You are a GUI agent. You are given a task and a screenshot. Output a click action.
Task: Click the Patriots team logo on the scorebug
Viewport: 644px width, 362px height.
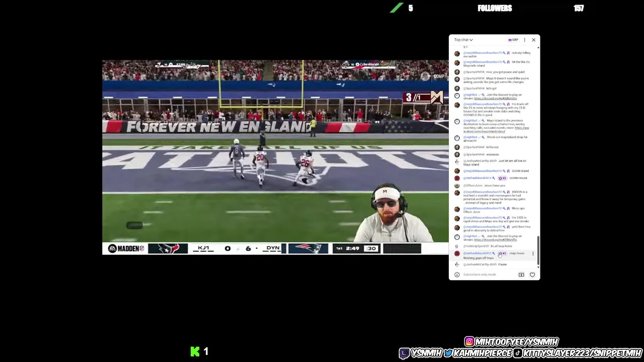[308, 248]
